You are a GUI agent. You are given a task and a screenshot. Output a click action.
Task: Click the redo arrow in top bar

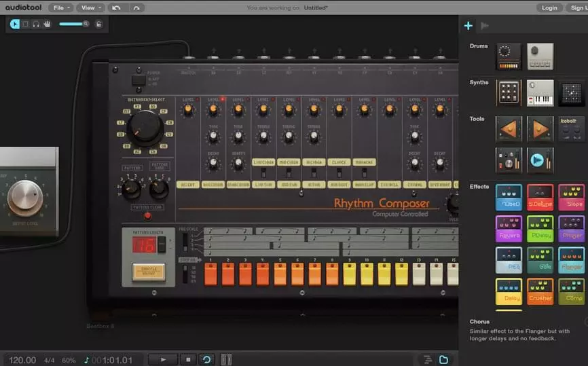[x=136, y=7]
